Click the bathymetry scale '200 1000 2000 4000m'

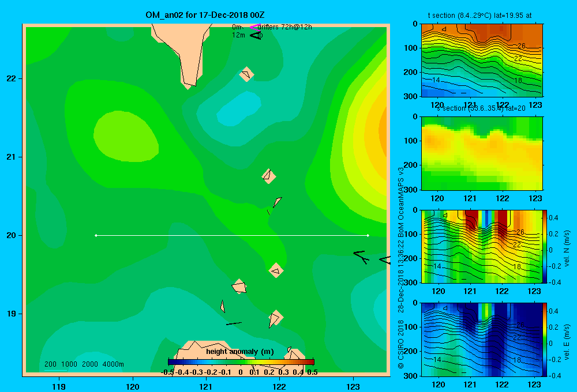pos(84,364)
